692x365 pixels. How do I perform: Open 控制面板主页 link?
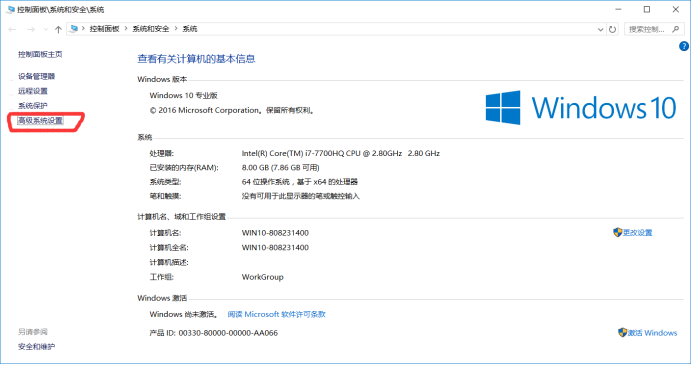pyautogui.click(x=40, y=54)
